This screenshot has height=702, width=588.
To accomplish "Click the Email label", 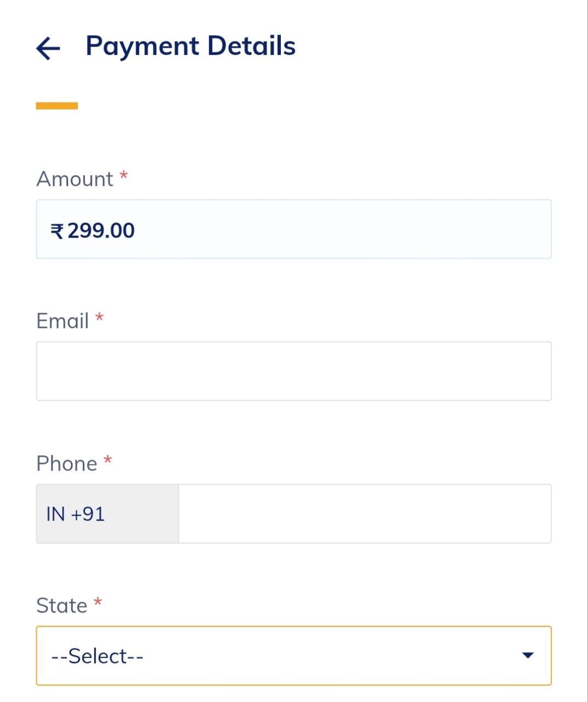I will click(62, 320).
